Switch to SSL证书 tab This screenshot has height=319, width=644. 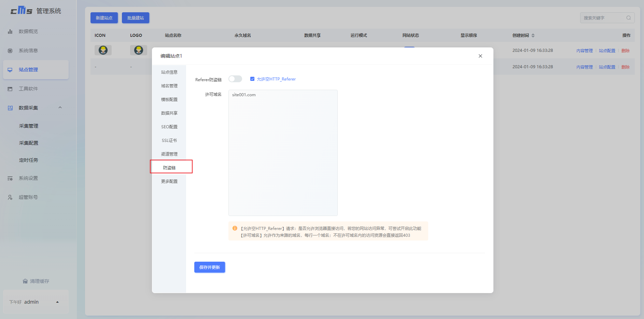(x=169, y=140)
